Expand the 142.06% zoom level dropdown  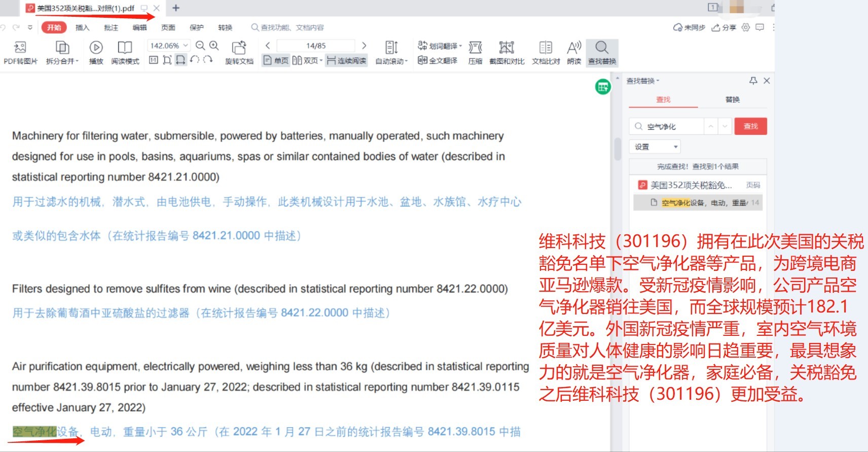pos(186,46)
